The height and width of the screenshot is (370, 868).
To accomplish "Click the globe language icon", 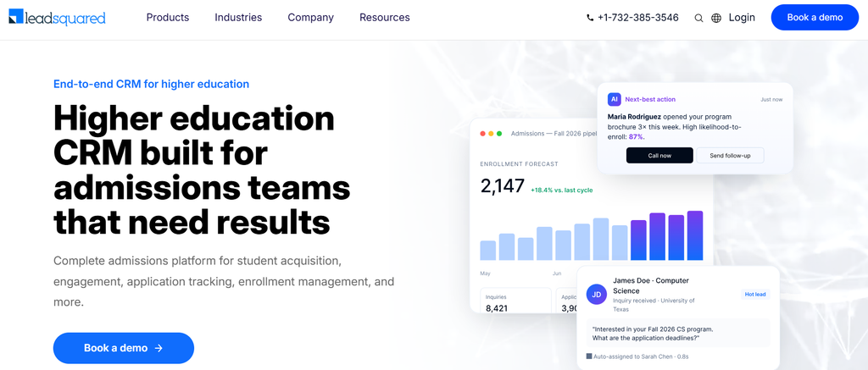I will tap(716, 18).
